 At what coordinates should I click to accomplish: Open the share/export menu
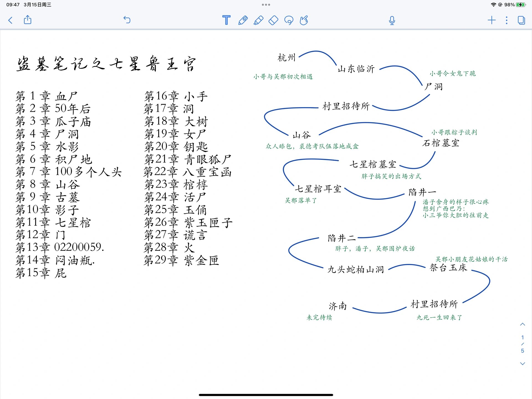28,20
